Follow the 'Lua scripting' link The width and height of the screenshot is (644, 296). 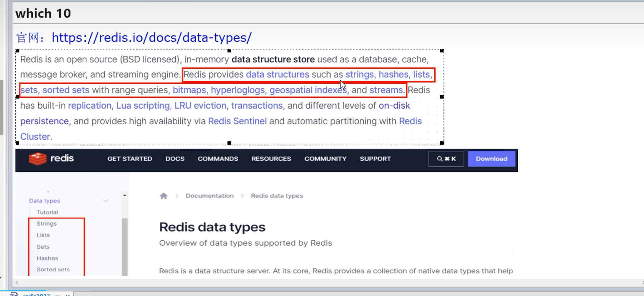[x=143, y=106]
